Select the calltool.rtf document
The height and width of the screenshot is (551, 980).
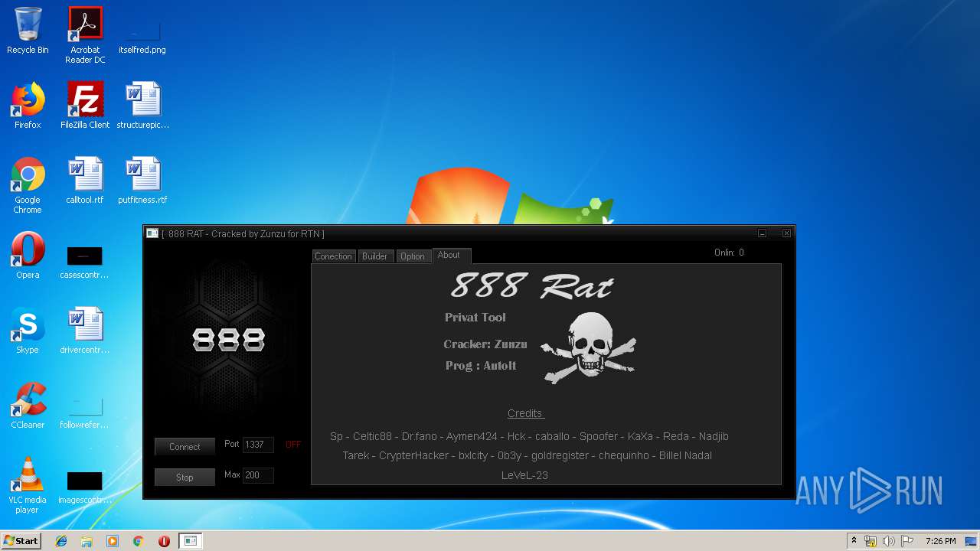(x=85, y=181)
